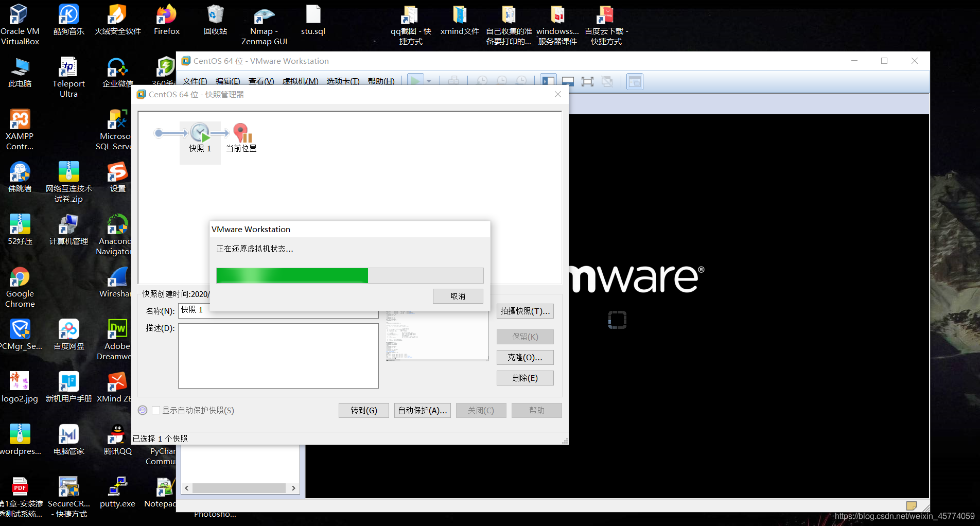Open 查看(V) menu in VMware
Screen dimensions: 980x526
click(261, 81)
